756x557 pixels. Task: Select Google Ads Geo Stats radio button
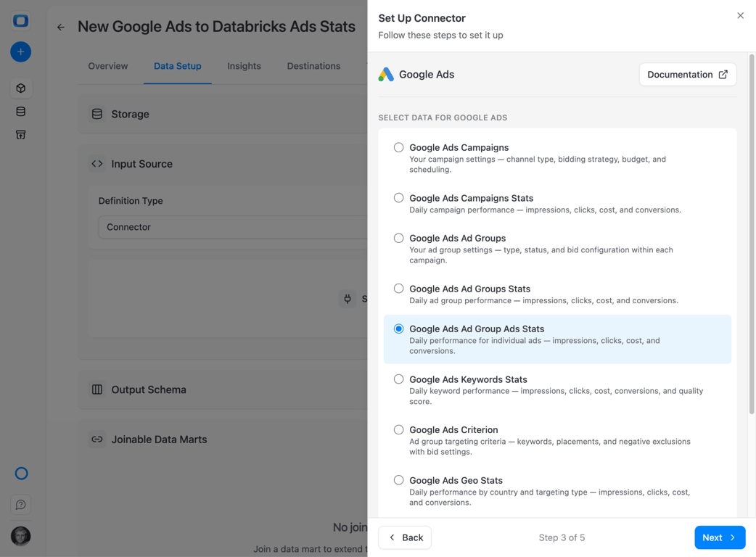click(399, 480)
